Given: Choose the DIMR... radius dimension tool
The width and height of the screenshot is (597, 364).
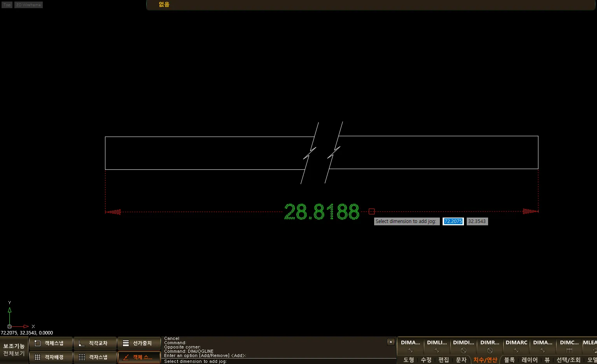Looking at the screenshot, I should point(490,346).
